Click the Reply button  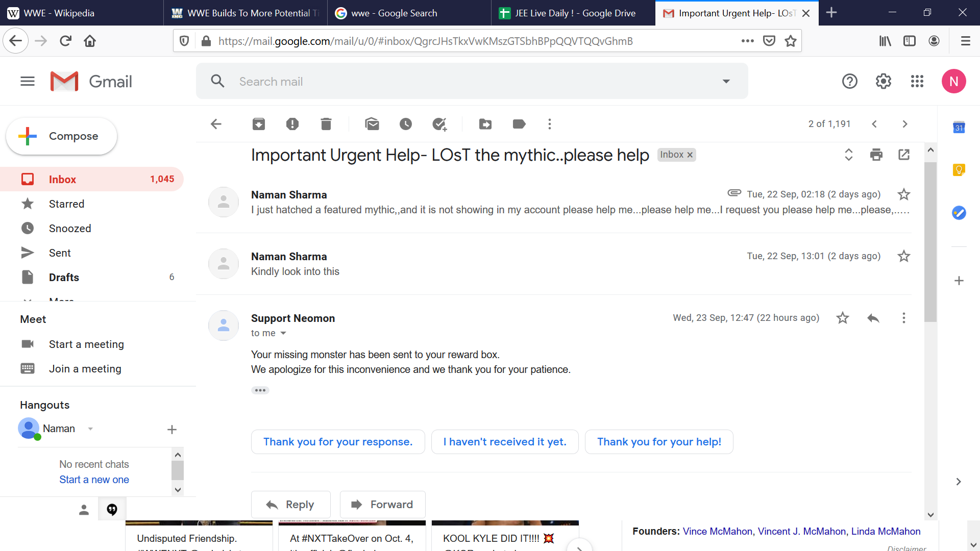click(290, 505)
